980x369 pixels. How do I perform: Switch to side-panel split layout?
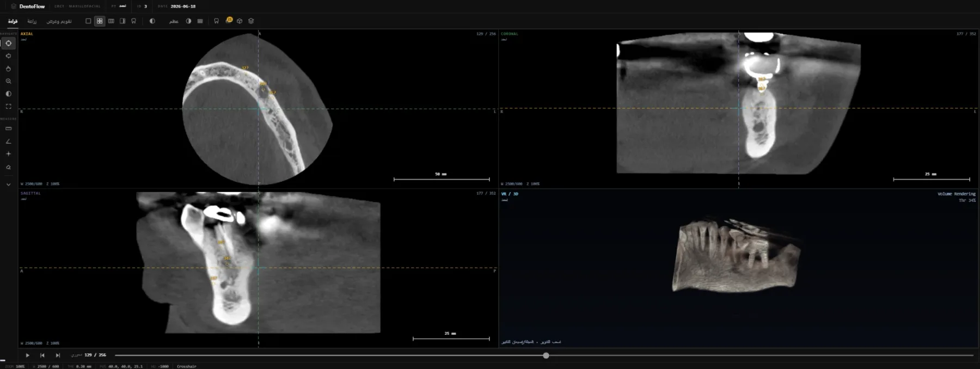click(122, 21)
